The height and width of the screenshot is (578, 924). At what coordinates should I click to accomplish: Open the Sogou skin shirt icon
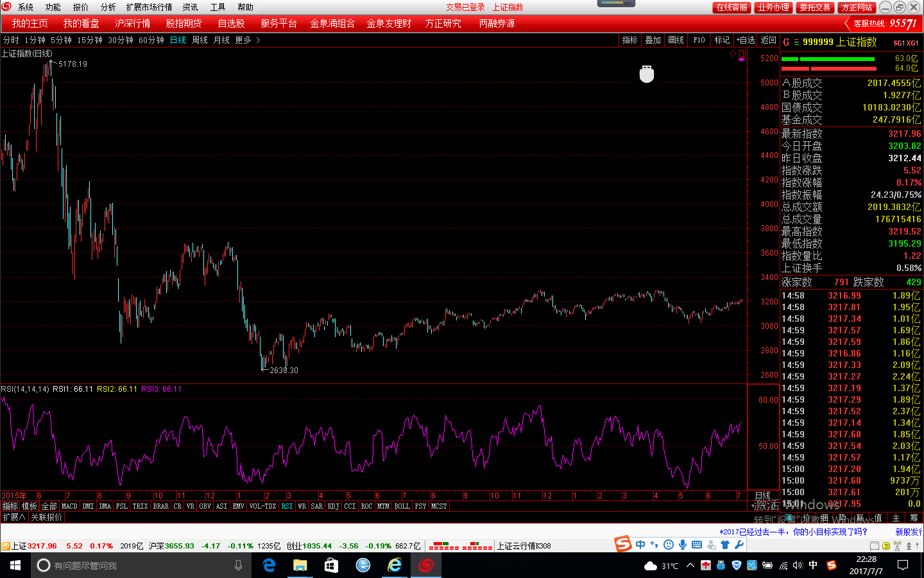pos(725,545)
